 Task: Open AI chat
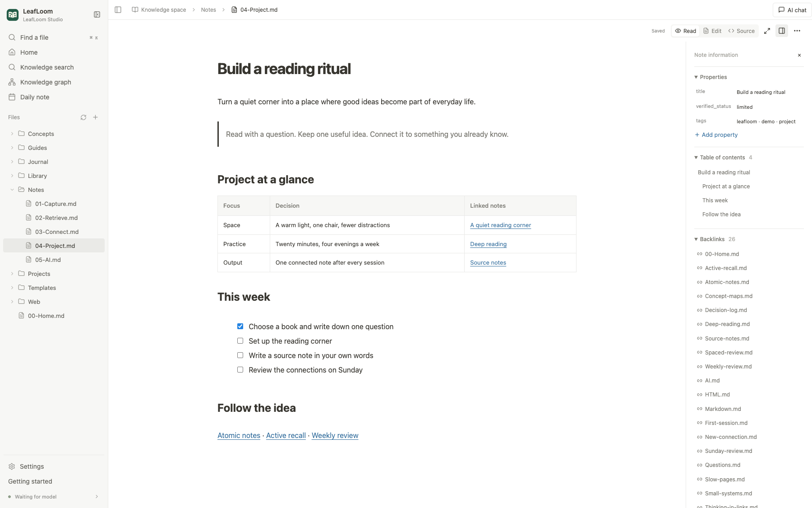(x=792, y=10)
